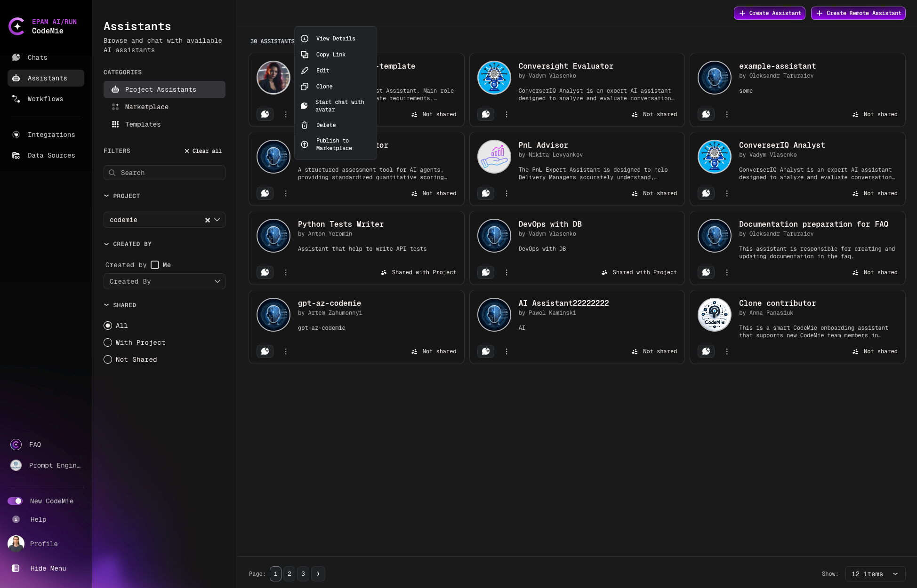Start a chat with Python Tests Writer
This screenshot has height=588, width=917.
tap(265, 272)
